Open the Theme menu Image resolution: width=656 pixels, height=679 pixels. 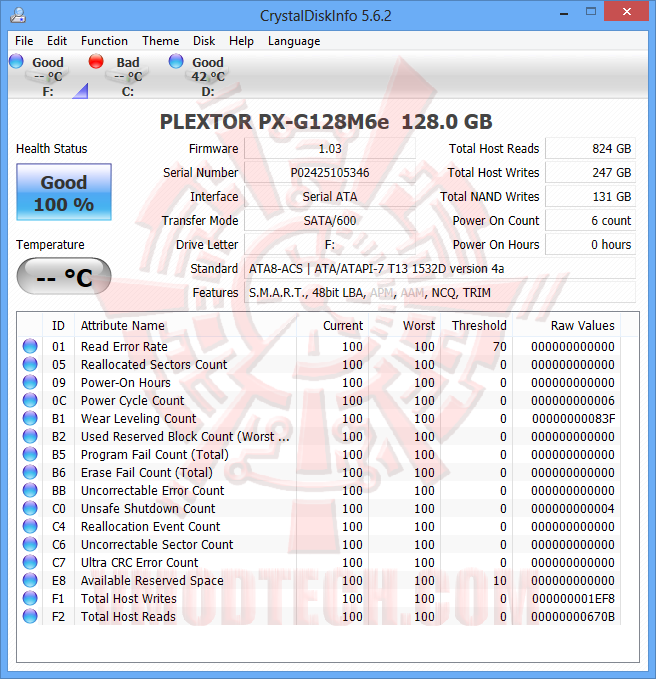[x=160, y=41]
